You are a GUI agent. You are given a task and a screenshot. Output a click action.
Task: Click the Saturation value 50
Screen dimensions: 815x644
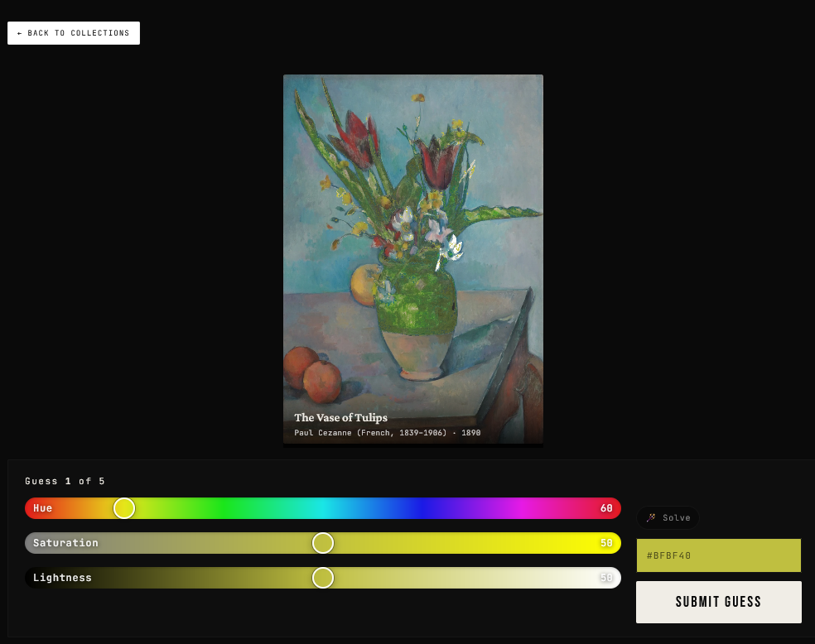[x=606, y=543]
